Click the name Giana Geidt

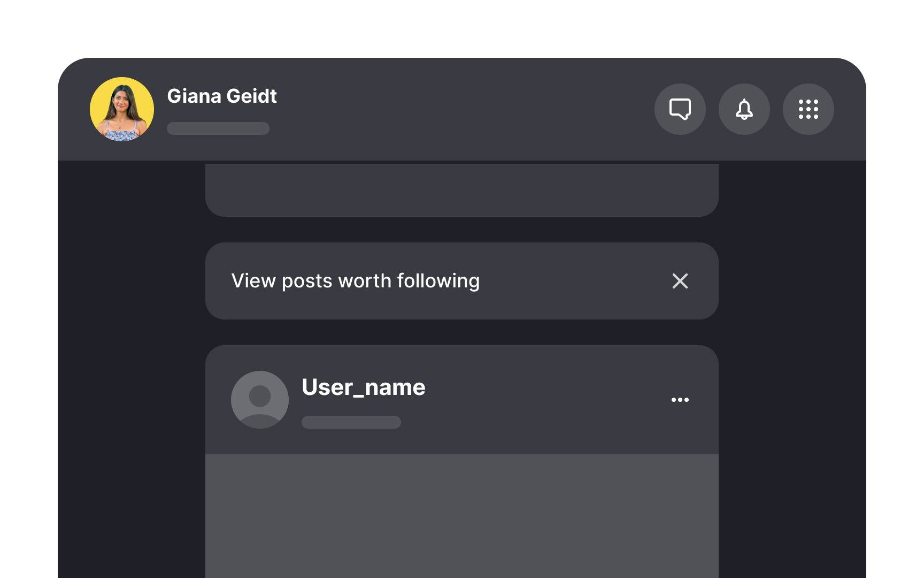coord(222,96)
